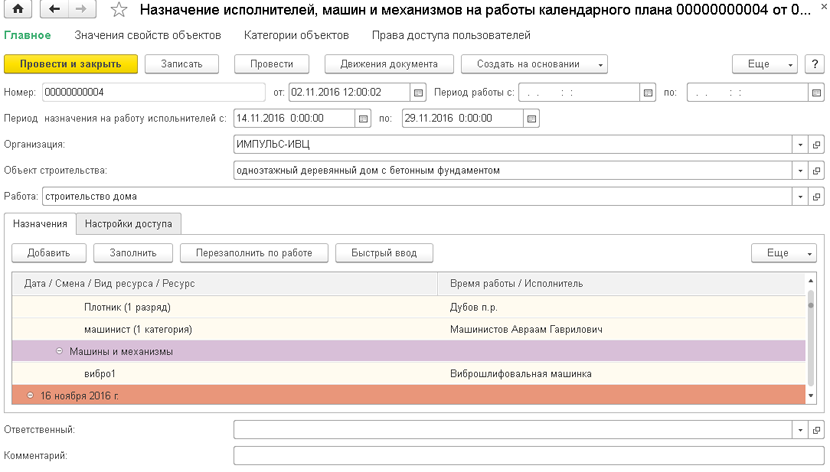
Task: Open calendar for work period start
Action: (x=648, y=92)
